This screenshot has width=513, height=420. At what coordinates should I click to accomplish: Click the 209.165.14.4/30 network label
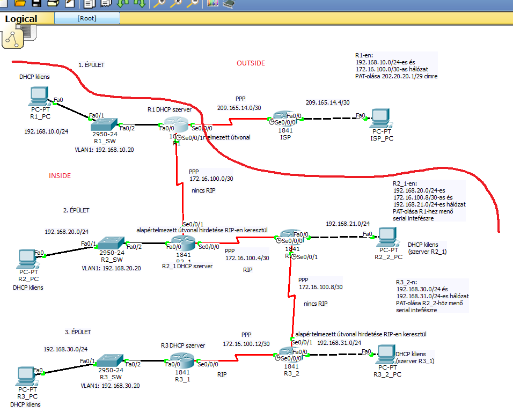coord(328,102)
